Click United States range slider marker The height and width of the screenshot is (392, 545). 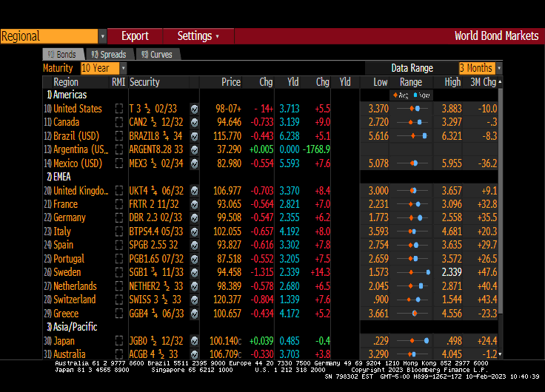(418, 109)
